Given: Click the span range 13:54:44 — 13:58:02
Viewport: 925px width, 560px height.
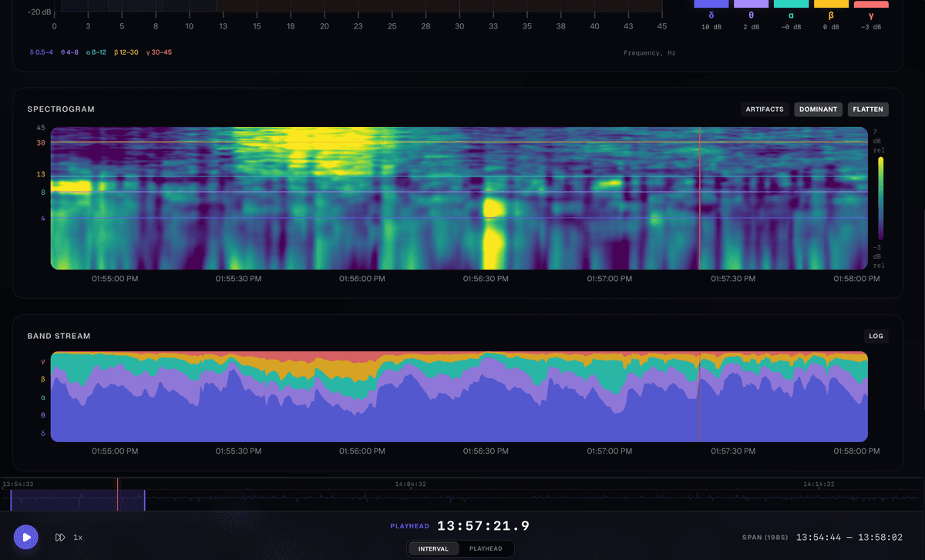Looking at the screenshot, I should (849, 537).
